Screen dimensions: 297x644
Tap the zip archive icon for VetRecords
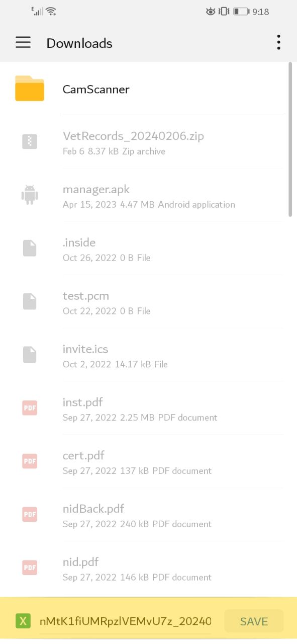click(x=30, y=141)
